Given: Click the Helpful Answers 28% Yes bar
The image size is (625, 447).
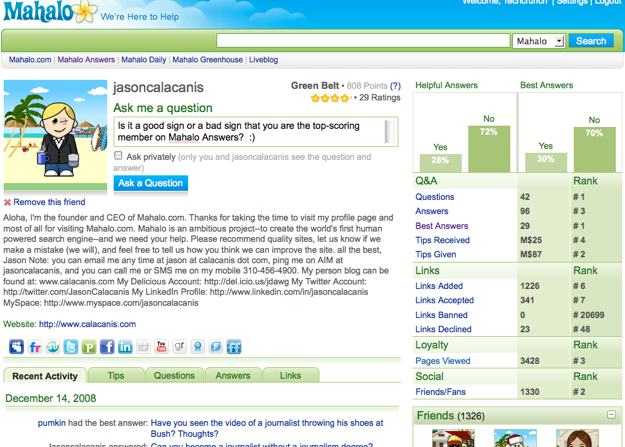Looking at the screenshot, I should tap(440, 163).
